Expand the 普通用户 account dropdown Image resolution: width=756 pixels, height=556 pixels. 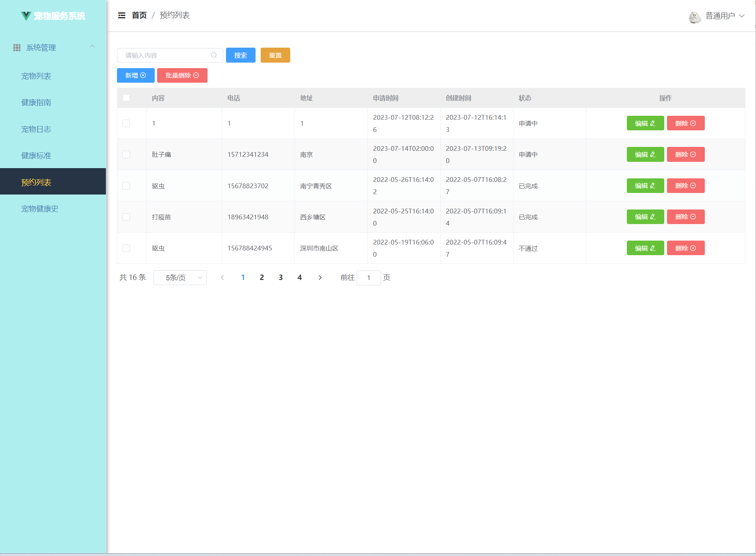(x=724, y=16)
